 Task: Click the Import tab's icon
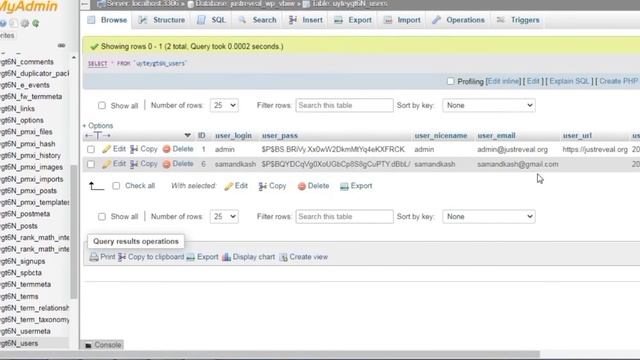click(x=388, y=20)
